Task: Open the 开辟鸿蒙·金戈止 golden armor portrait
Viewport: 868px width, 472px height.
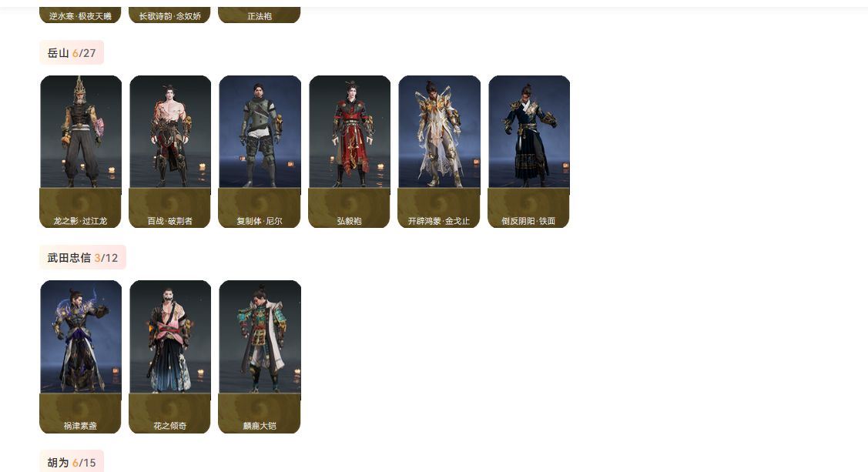Action: click(440, 132)
